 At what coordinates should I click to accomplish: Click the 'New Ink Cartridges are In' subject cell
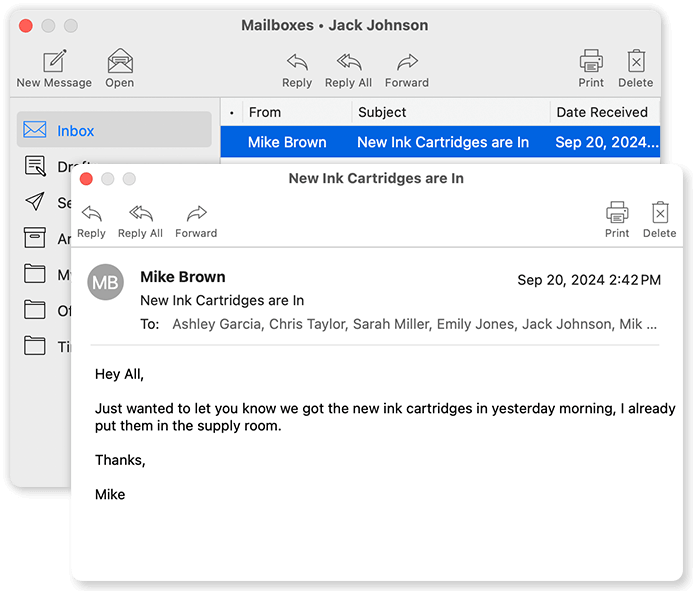[443, 142]
